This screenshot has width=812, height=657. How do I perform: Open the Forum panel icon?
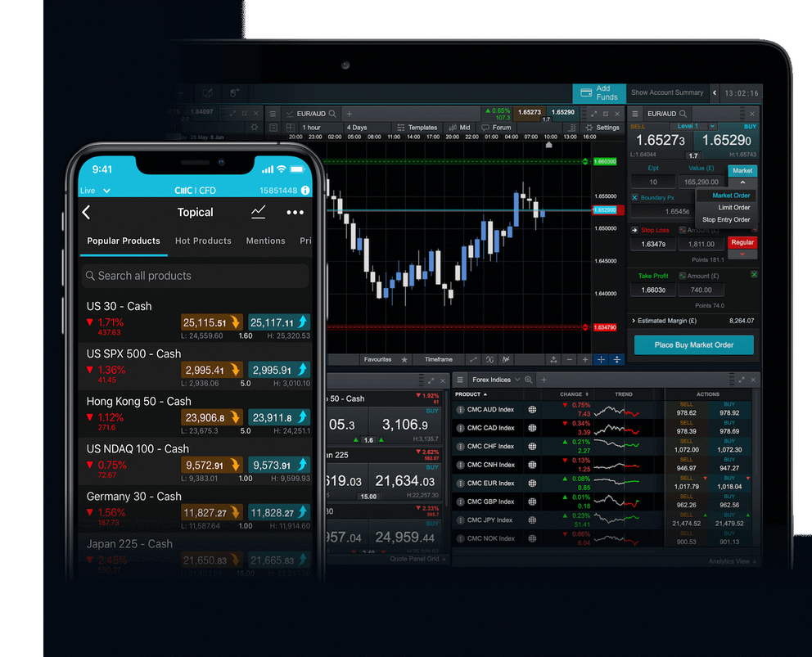[x=487, y=128]
